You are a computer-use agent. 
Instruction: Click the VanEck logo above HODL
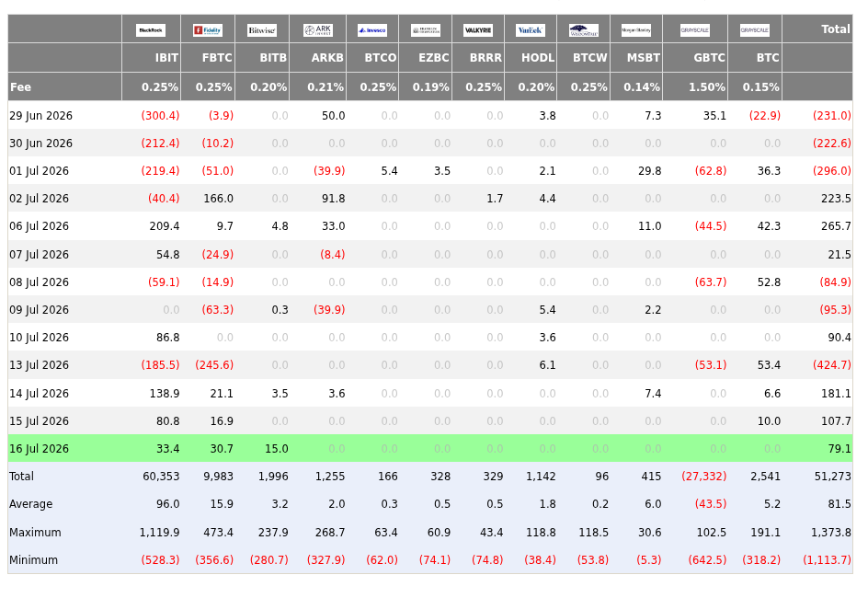[531, 29]
